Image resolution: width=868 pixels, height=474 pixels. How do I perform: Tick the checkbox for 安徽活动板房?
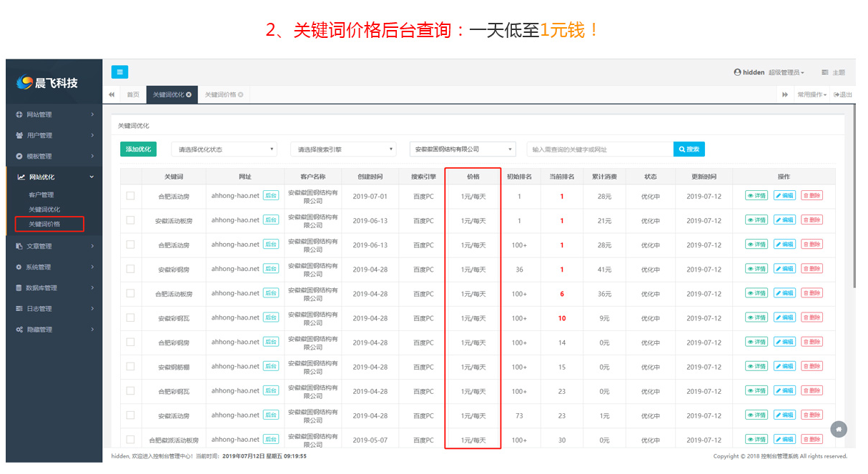click(x=130, y=220)
